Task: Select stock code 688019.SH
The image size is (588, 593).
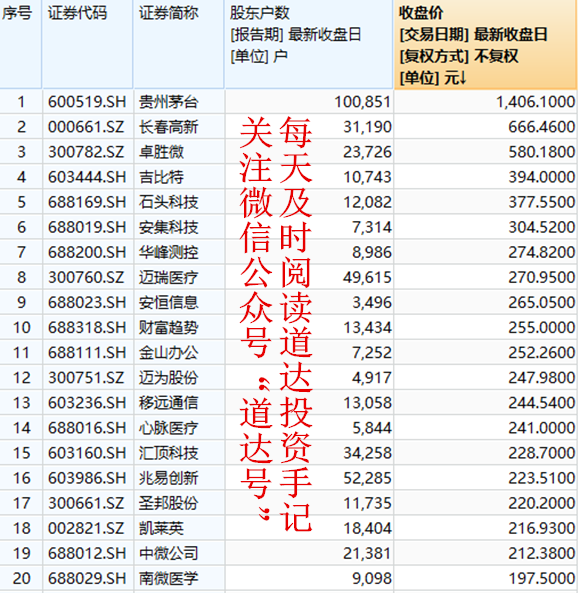Action: (x=87, y=227)
